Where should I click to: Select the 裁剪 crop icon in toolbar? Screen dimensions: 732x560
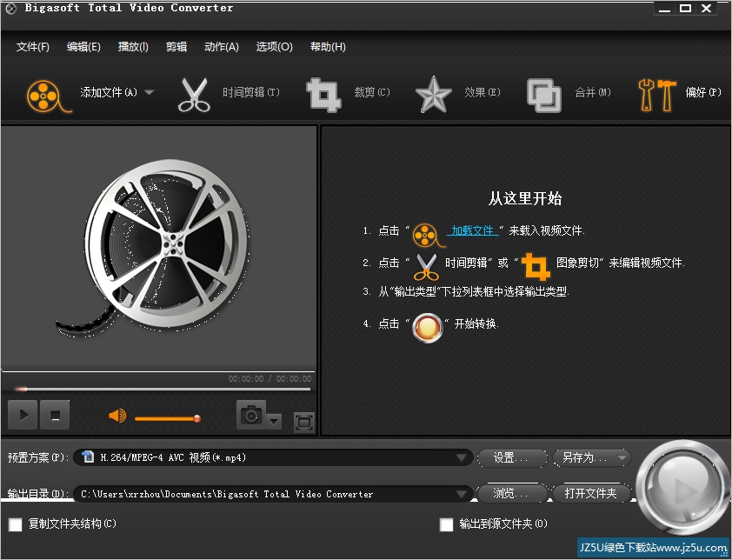(323, 96)
